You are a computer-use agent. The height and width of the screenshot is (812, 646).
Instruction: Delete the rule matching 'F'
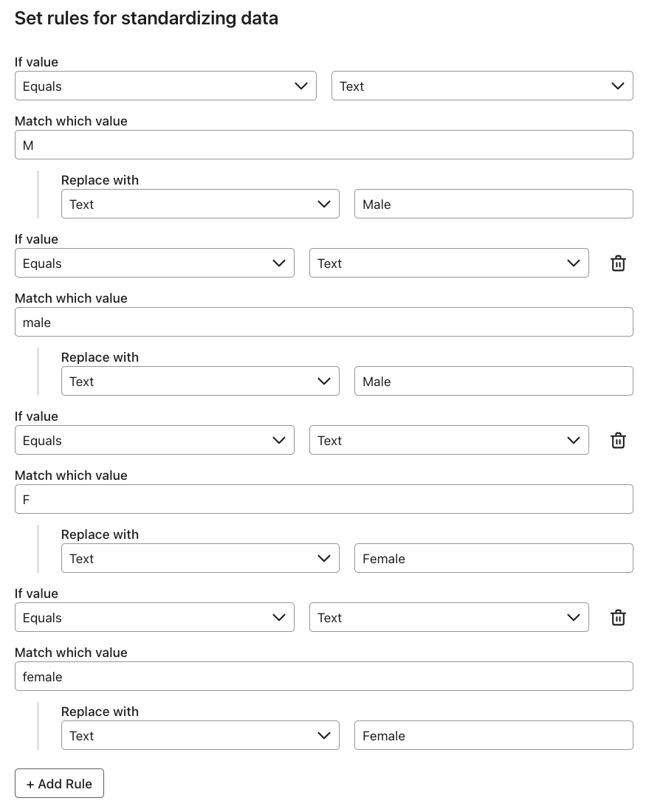[x=618, y=441]
